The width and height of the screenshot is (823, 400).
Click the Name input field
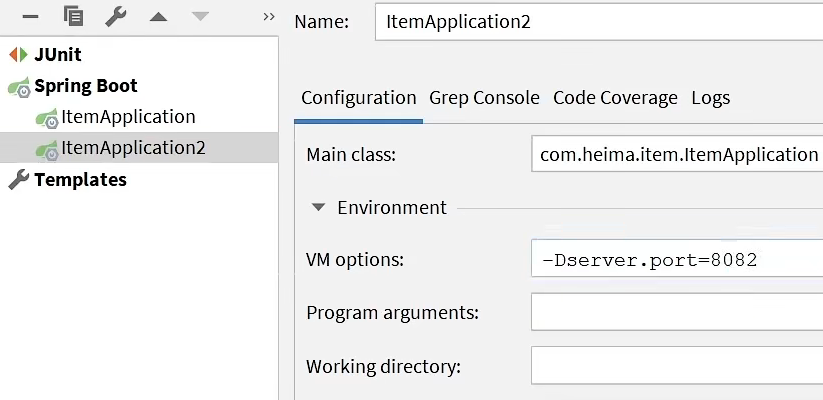pyautogui.click(x=598, y=22)
